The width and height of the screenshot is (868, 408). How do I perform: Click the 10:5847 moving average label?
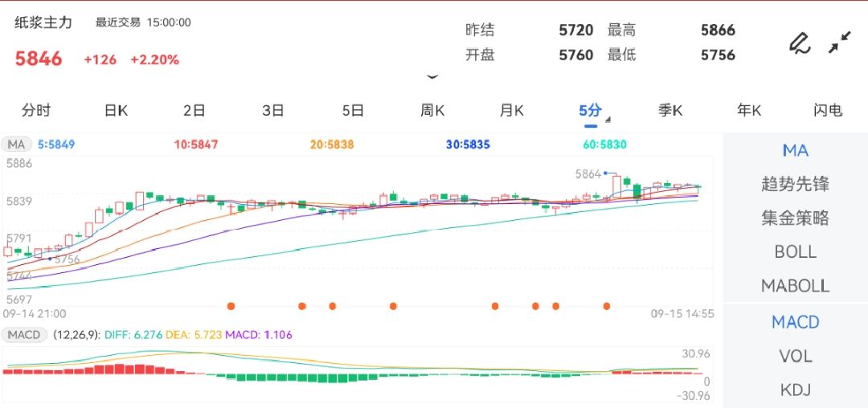[196, 145]
